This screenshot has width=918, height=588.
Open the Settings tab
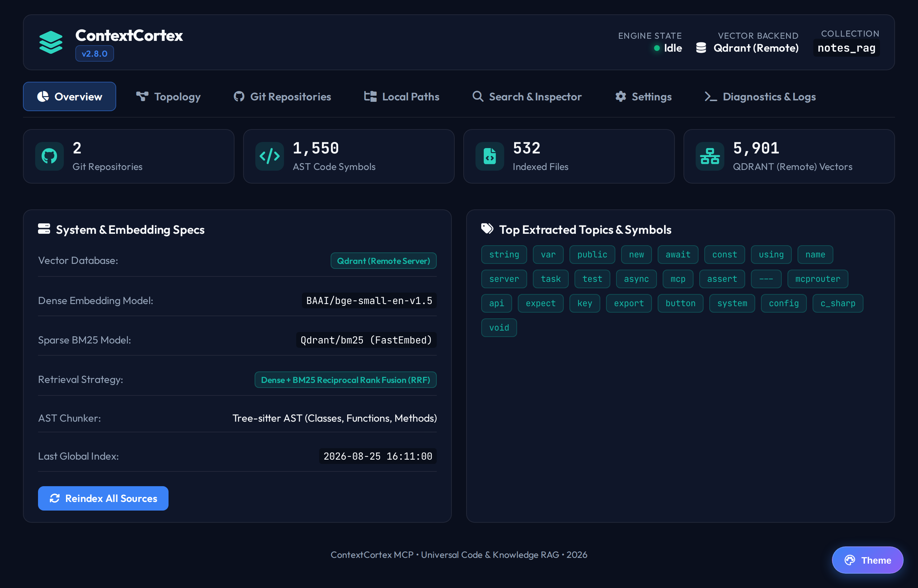tap(643, 96)
